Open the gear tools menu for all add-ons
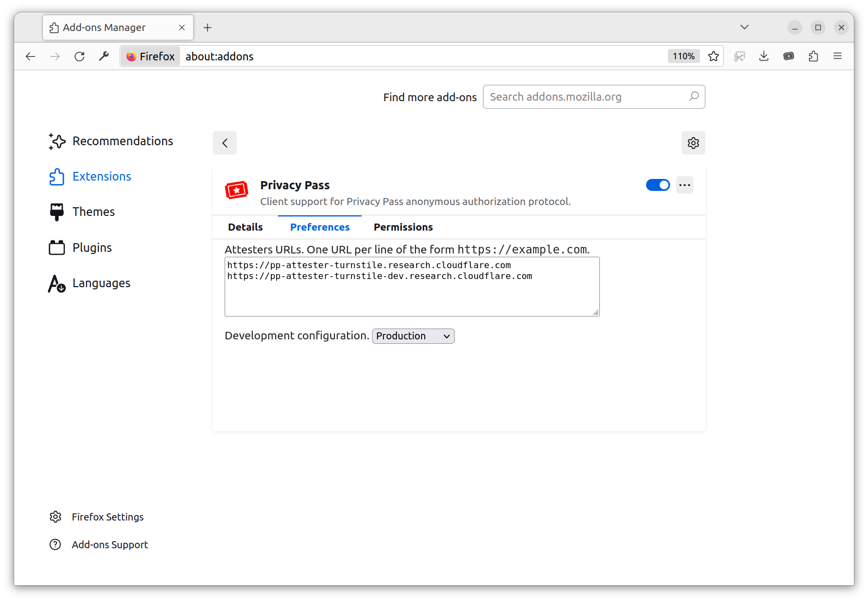 [x=693, y=143]
